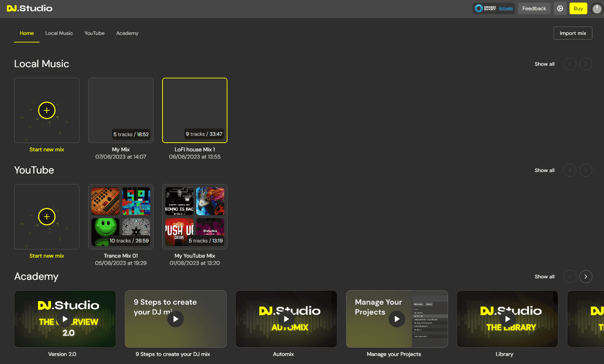Click the YouTube section's previous arrow
This screenshot has width=604, height=364.
[569, 170]
